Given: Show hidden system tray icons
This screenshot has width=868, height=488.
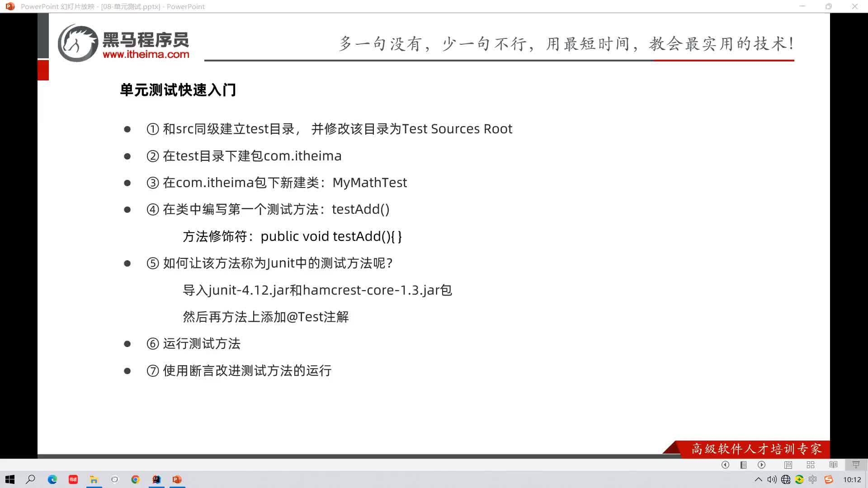Looking at the screenshot, I should coord(758,479).
